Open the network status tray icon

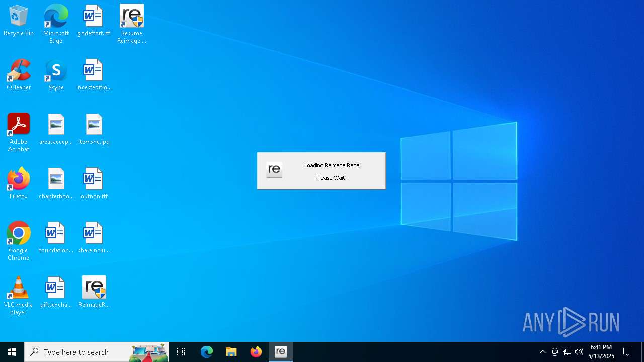click(567, 352)
